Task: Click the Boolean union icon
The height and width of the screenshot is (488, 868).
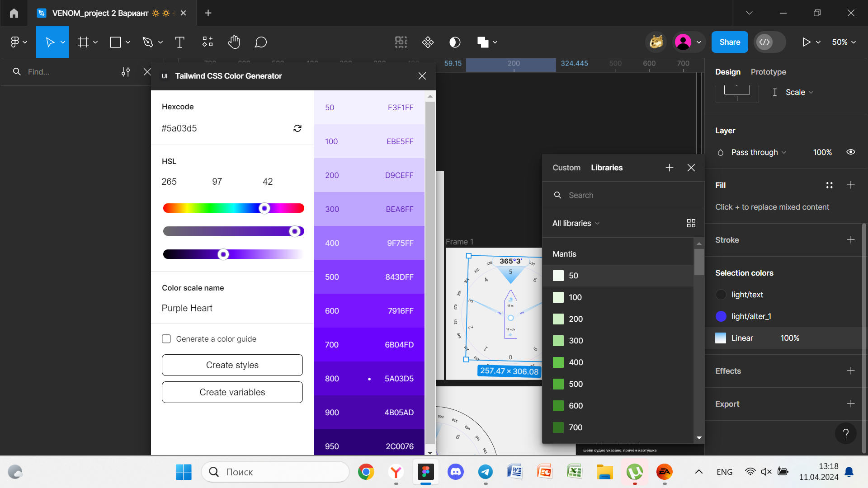Action: coord(483,42)
